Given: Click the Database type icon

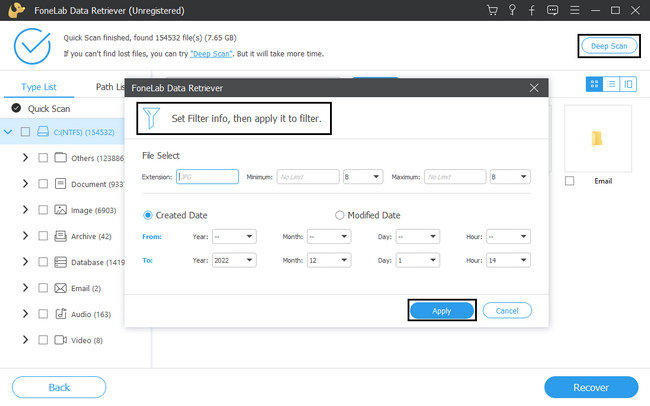Looking at the screenshot, I should click(x=61, y=262).
